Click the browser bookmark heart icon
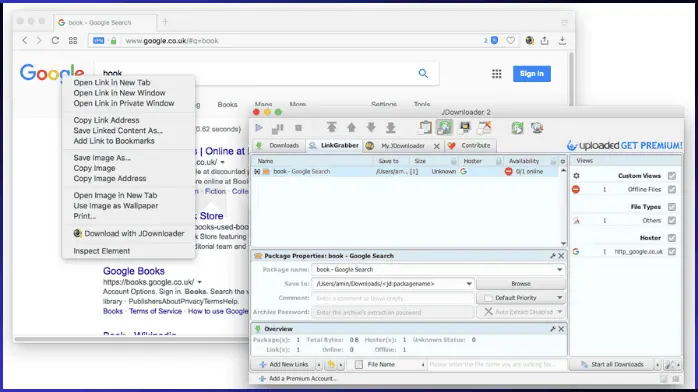Viewport: 698px width, 392px height. [511, 40]
